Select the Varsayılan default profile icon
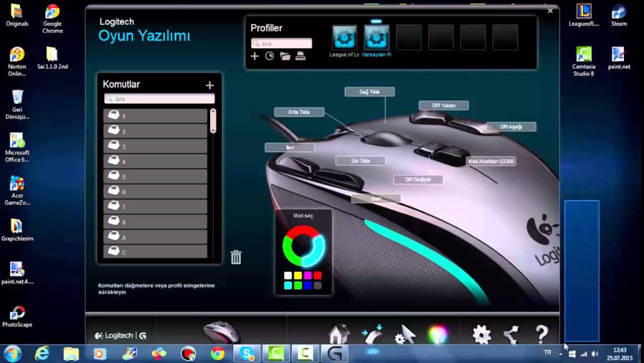The image size is (644, 363). point(376,37)
